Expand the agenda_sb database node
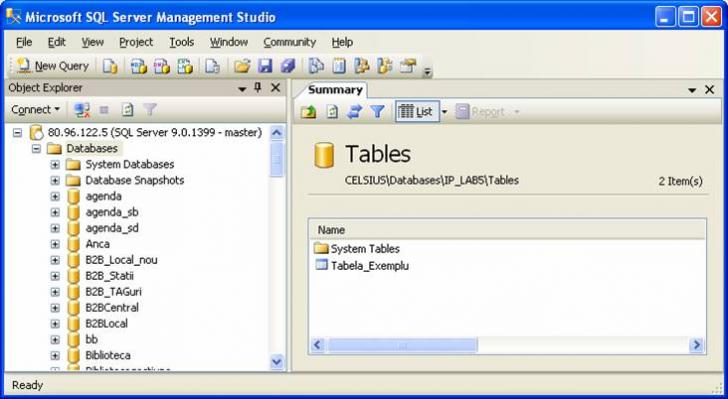Image resolution: width=728 pixels, height=399 pixels. (55, 212)
